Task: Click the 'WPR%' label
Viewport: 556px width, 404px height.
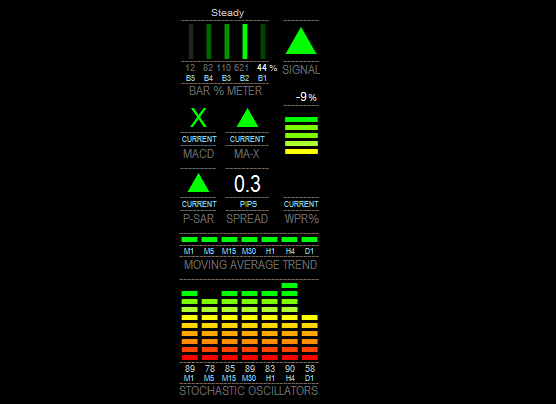Action: (x=302, y=219)
